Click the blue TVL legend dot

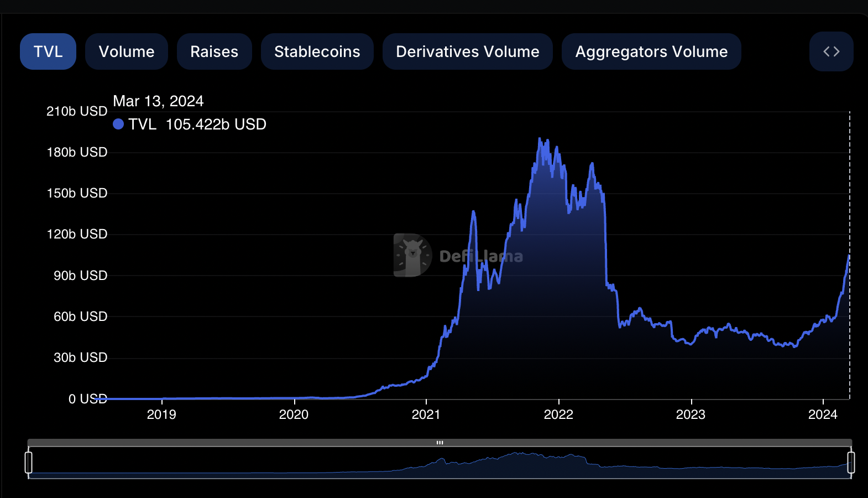point(118,124)
